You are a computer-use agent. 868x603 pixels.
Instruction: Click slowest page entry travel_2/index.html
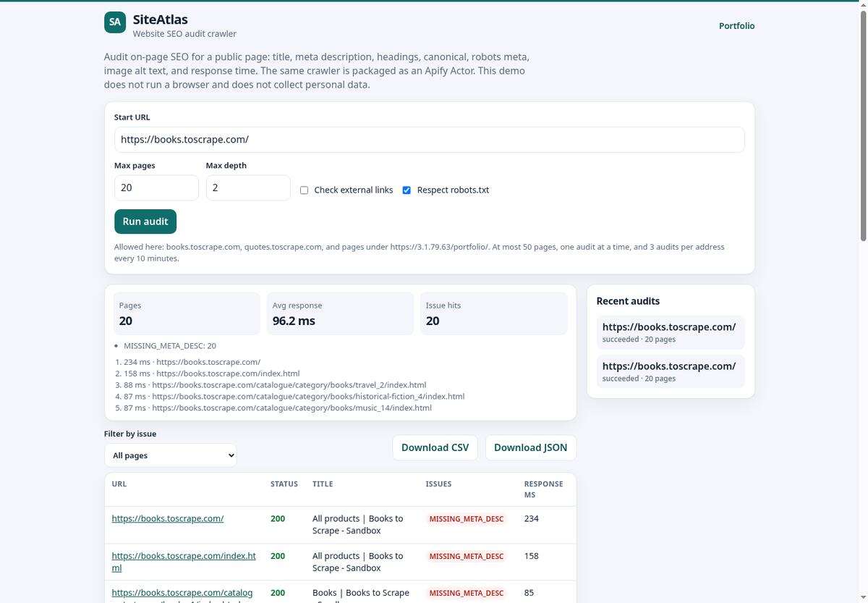[x=275, y=385]
